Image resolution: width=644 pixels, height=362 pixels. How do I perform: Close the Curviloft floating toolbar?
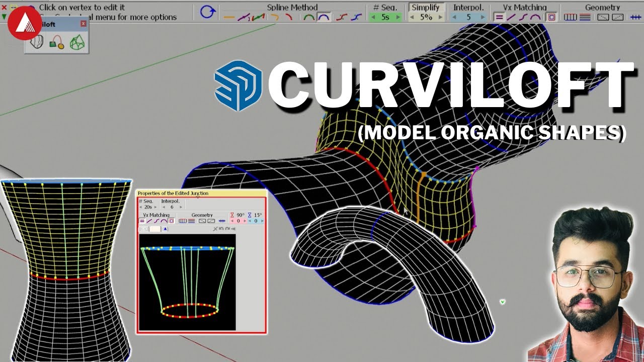84,24
